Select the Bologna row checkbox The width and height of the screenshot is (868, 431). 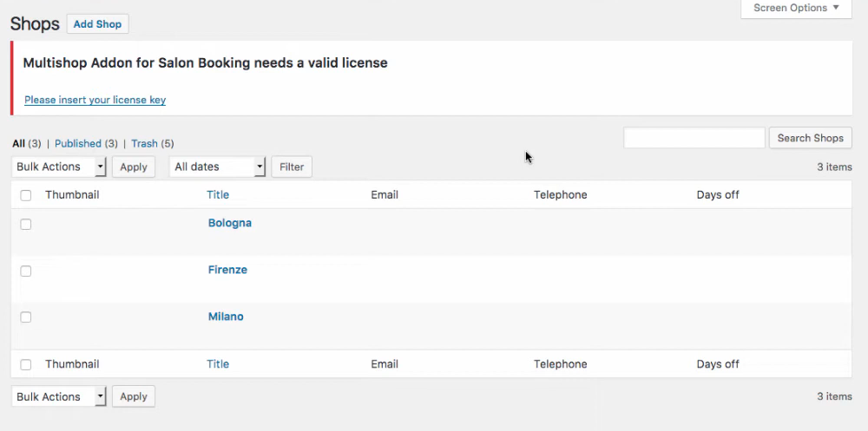26,224
